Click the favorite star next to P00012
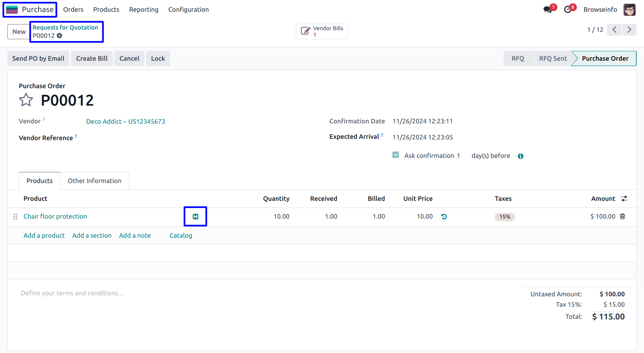Screen dimensions: 644x353 26,100
